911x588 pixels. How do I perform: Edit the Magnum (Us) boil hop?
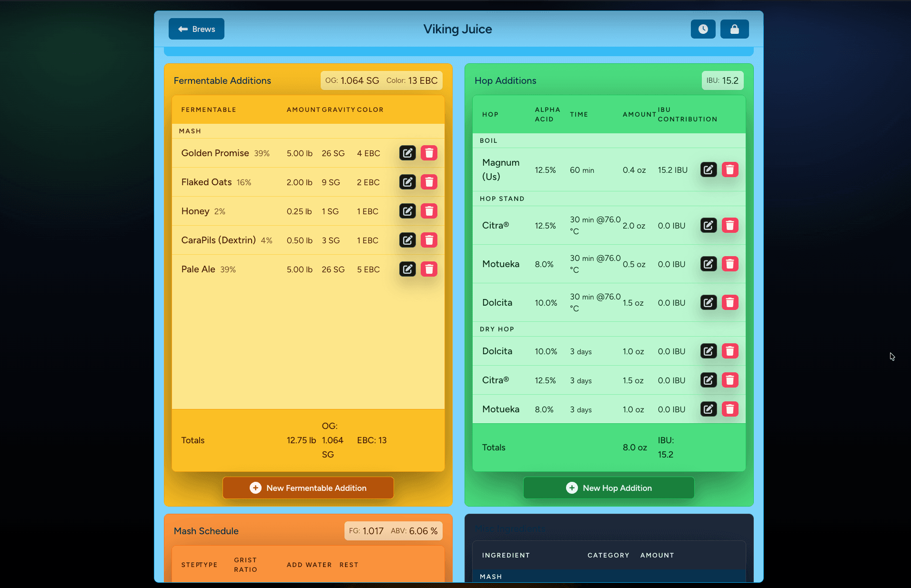tap(709, 169)
